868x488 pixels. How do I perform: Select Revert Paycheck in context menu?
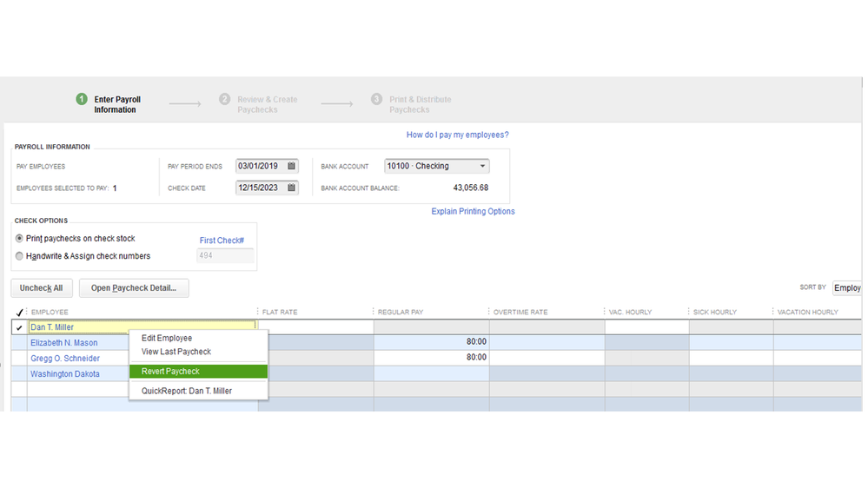pos(198,372)
